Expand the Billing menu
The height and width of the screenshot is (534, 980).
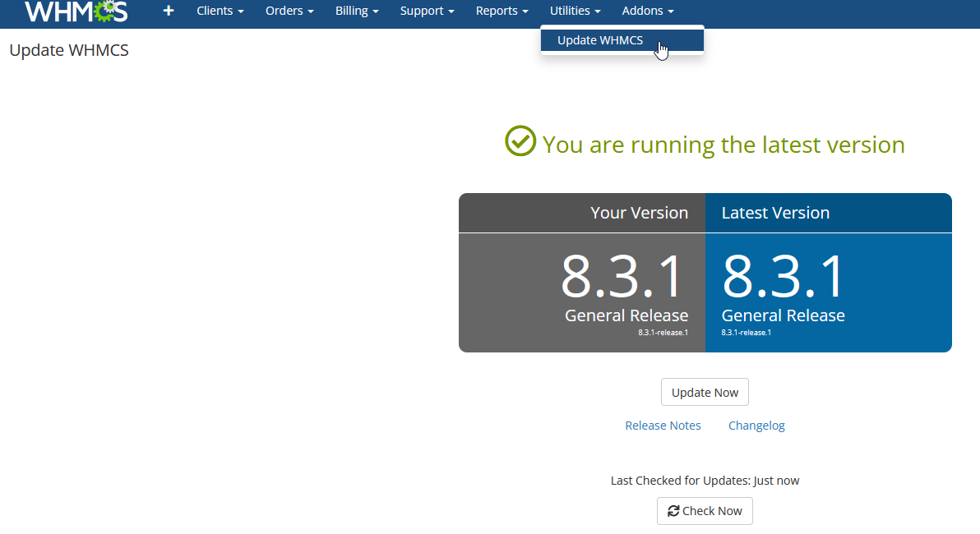tap(357, 11)
